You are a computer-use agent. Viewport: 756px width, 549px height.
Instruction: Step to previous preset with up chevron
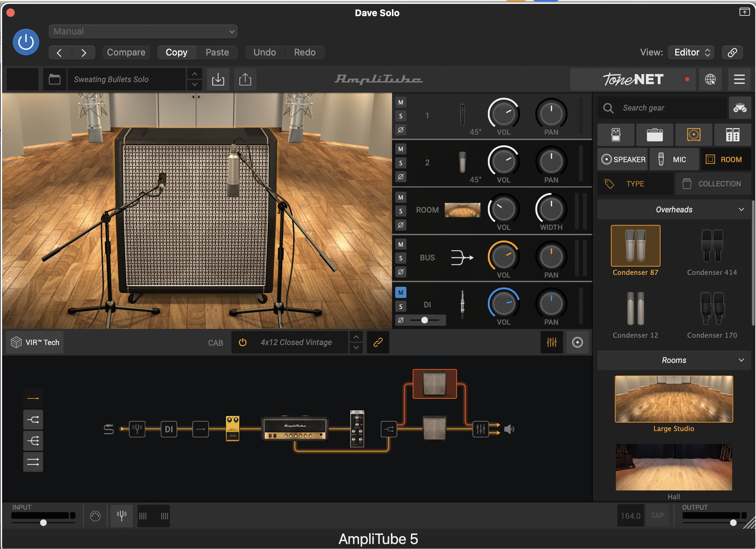pos(194,74)
